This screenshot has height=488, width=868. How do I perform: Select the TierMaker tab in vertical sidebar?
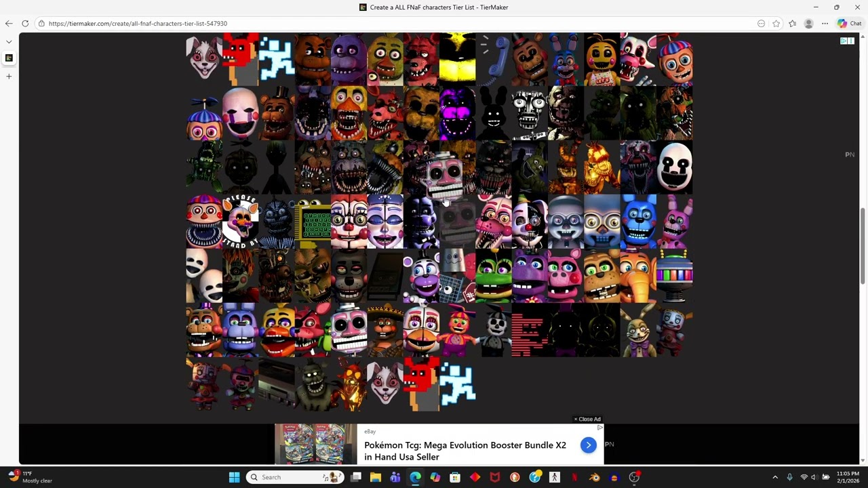(9, 58)
